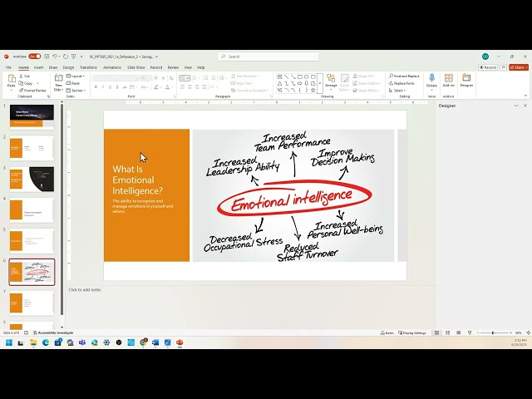Click Accessibility: Investigate in status bar

(x=53, y=332)
